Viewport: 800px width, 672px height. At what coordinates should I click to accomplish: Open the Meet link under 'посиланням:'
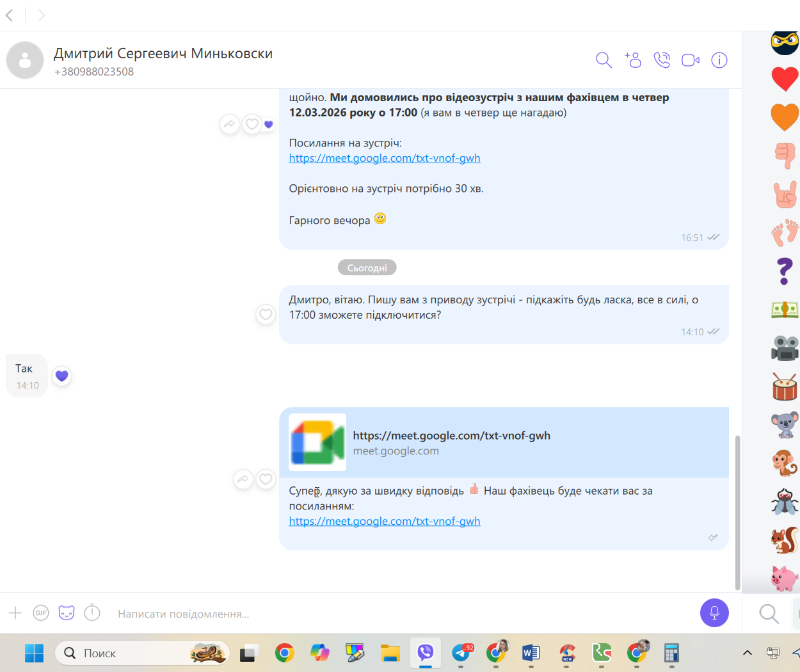tap(385, 521)
